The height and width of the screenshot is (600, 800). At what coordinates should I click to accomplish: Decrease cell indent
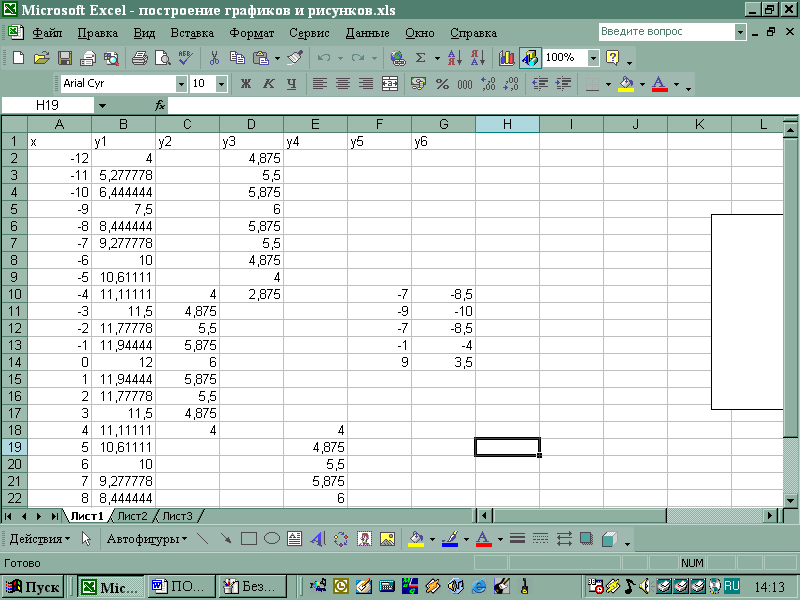point(540,84)
